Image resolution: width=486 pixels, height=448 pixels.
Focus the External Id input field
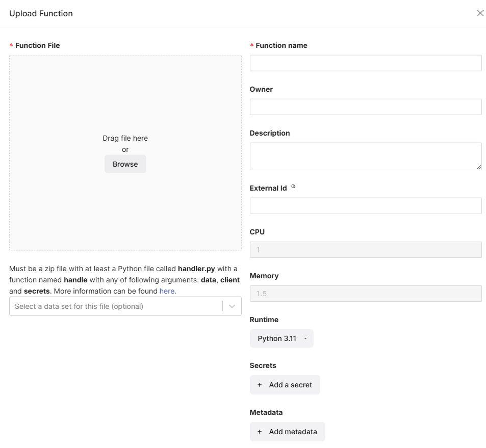[366, 206]
